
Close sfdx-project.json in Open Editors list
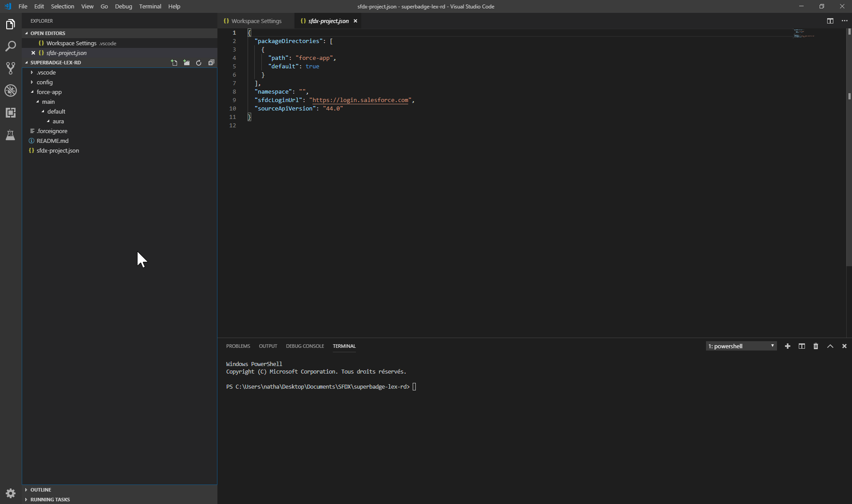click(x=33, y=53)
